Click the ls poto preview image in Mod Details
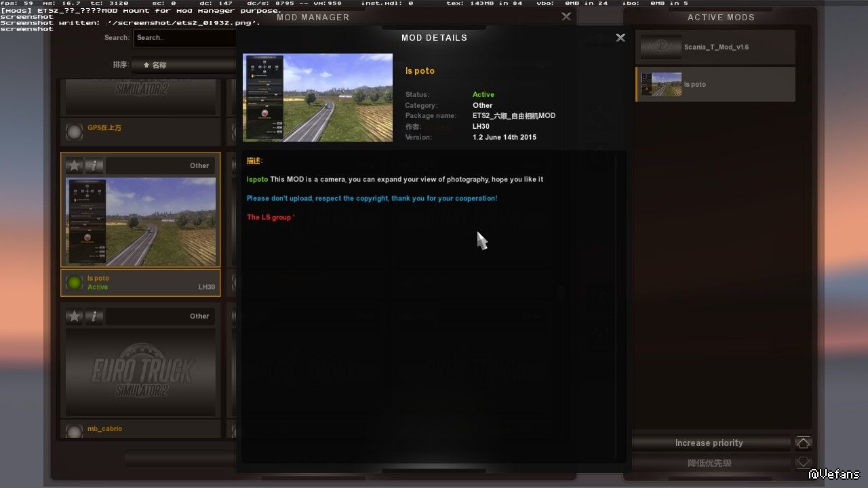This screenshot has height=488, width=868. tap(317, 98)
